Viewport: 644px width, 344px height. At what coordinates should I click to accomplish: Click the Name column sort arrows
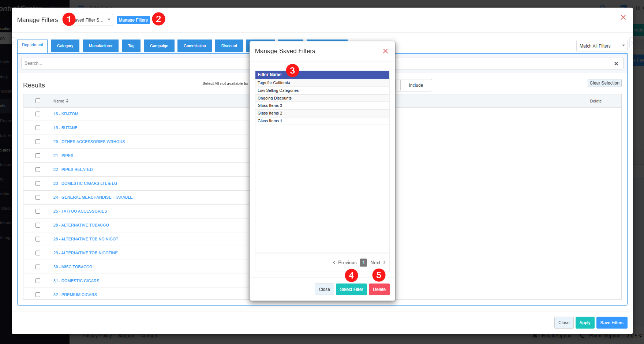(67, 101)
